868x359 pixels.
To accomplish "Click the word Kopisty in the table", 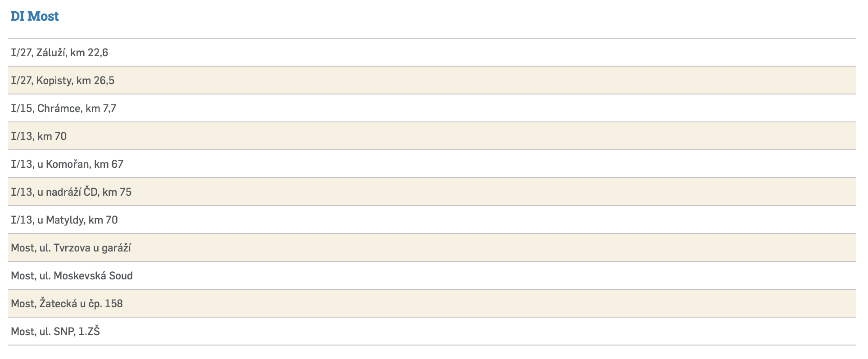I will (54, 81).
